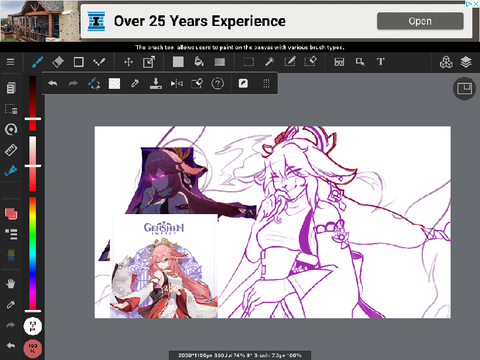Image resolution: width=480 pixels, height=360 pixels.
Task: Open the Navigator window button
Action: click(464, 89)
